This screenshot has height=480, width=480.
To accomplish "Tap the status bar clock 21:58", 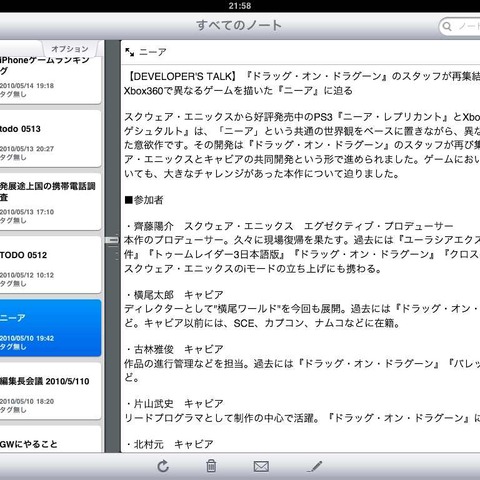I will point(240,6).
